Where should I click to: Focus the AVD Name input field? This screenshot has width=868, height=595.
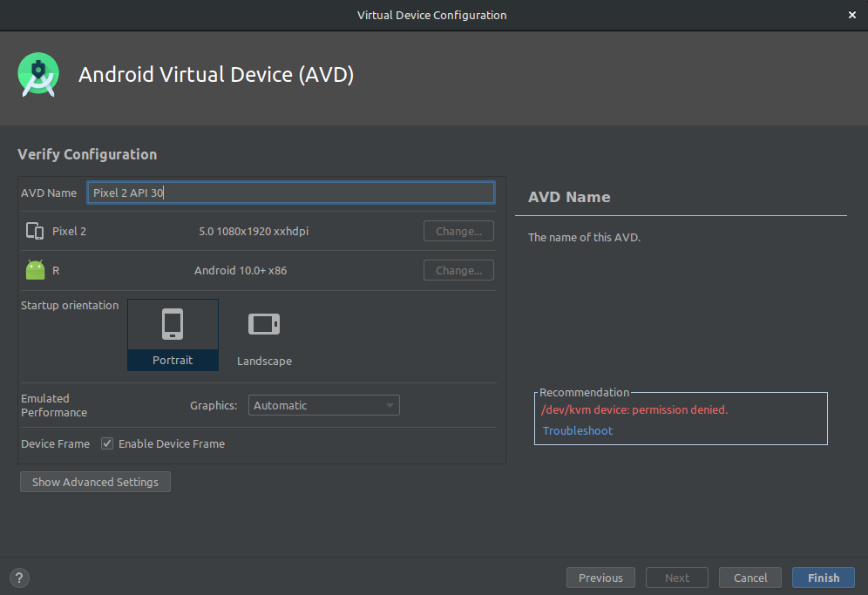pos(290,193)
